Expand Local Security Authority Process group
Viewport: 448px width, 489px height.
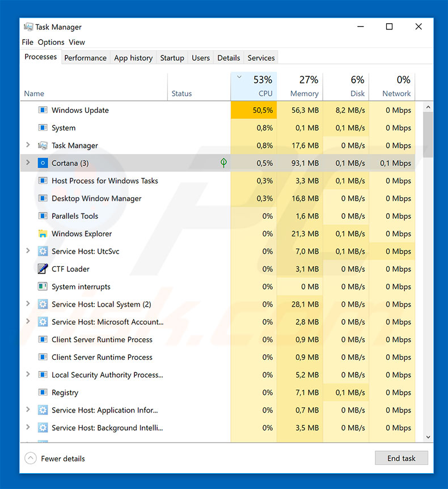coord(28,374)
